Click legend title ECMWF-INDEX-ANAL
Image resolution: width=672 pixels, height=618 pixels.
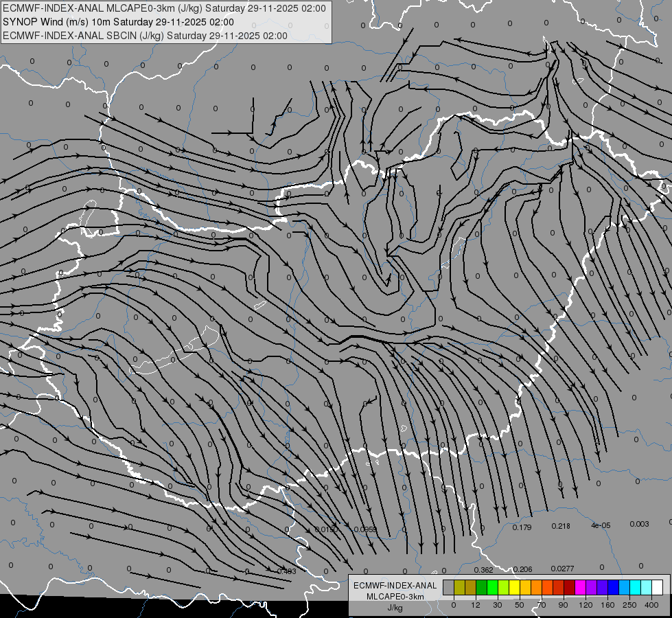(395, 586)
